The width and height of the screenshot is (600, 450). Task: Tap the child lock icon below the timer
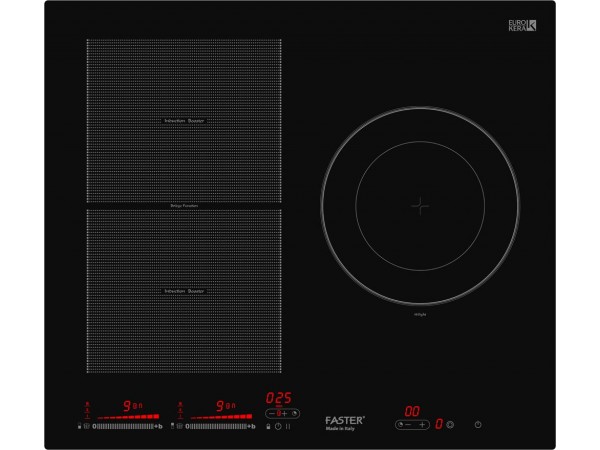click(268, 426)
